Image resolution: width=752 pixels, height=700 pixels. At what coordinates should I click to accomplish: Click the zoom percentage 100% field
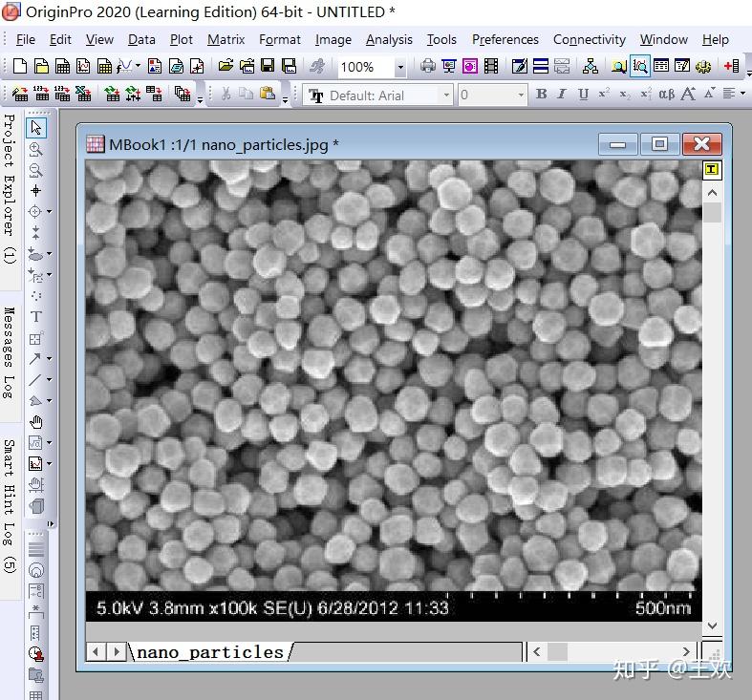point(366,67)
